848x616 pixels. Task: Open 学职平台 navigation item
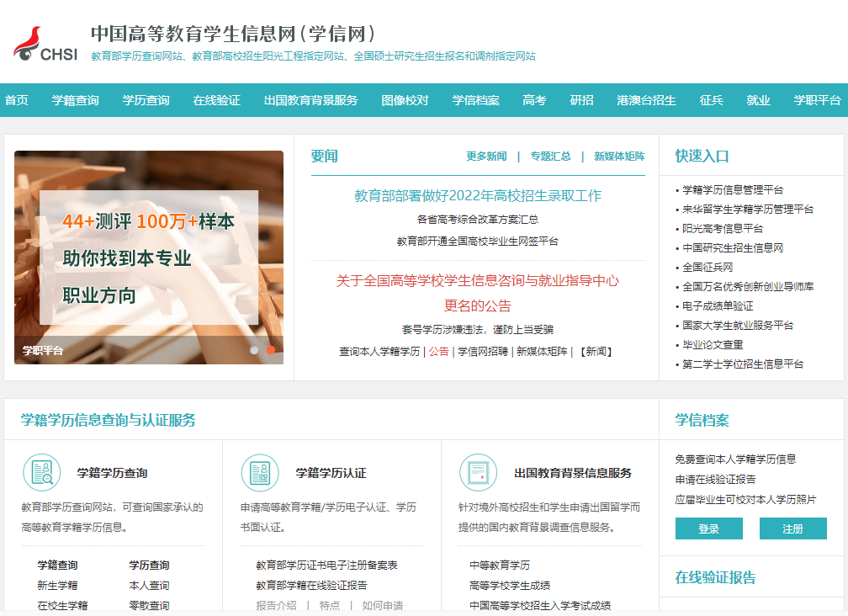pos(817,101)
